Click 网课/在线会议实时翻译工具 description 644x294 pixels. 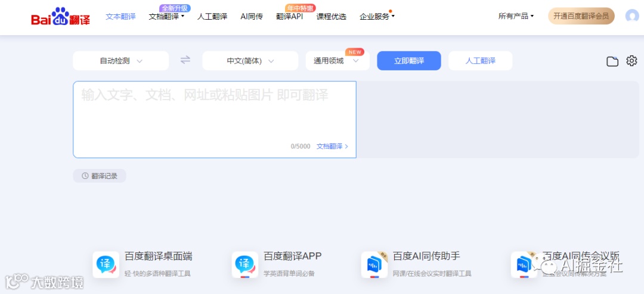(432, 274)
